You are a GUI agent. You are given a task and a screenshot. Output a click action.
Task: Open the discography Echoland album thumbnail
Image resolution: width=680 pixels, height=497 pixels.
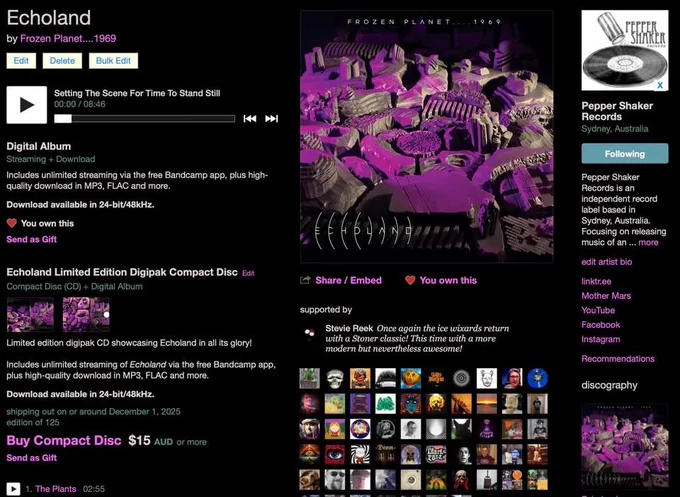(x=625, y=447)
